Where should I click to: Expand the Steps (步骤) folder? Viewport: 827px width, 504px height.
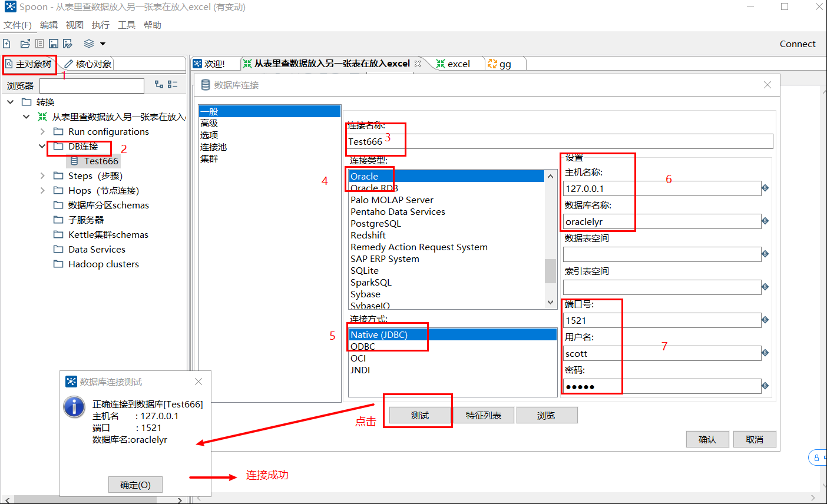pos(42,175)
